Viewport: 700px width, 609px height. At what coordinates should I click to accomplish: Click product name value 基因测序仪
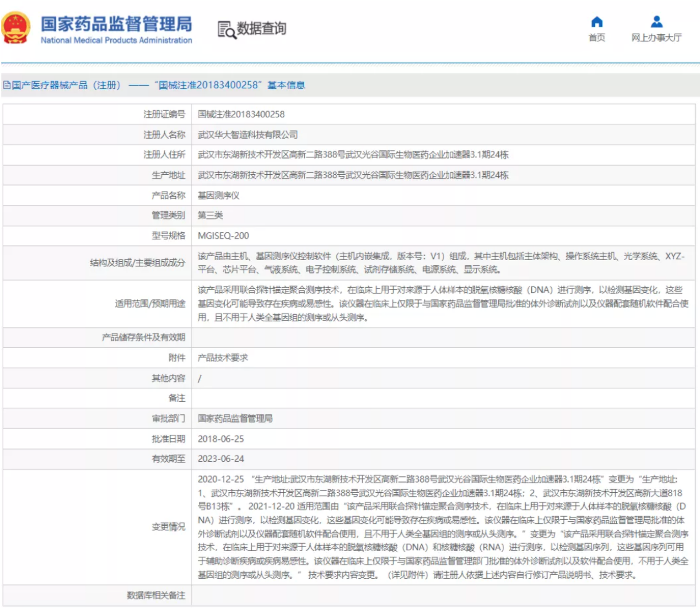pos(219,195)
